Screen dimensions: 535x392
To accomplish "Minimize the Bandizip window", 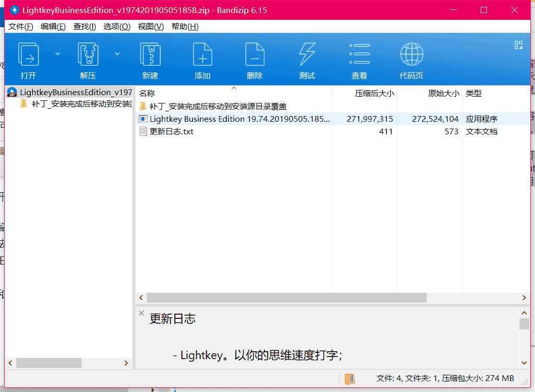I will tap(453, 10).
